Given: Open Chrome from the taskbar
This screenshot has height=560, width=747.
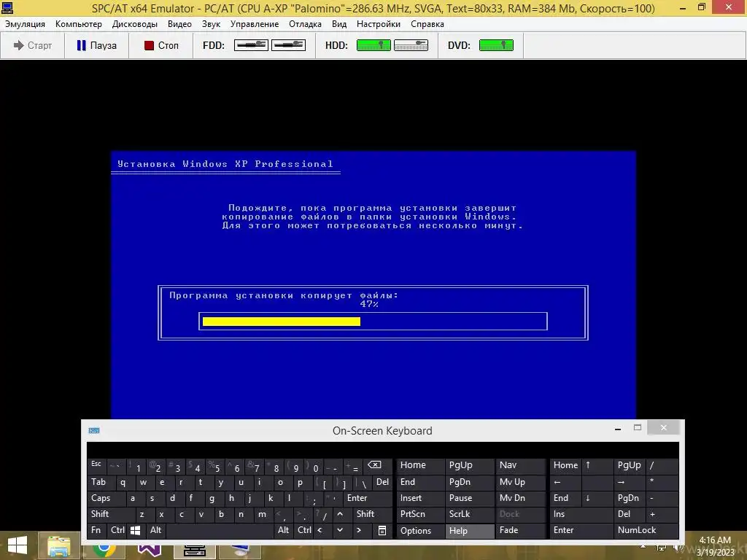Looking at the screenshot, I should 104,549.
